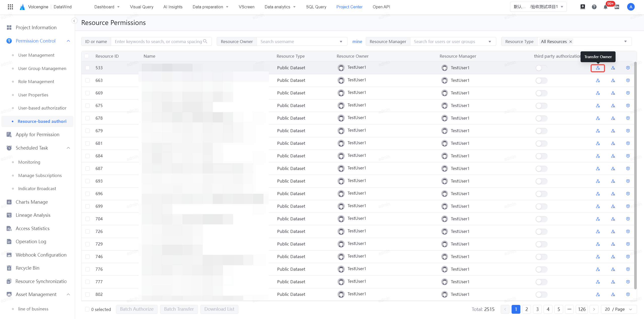Open the system settings monitor icon

click(583, 7)
